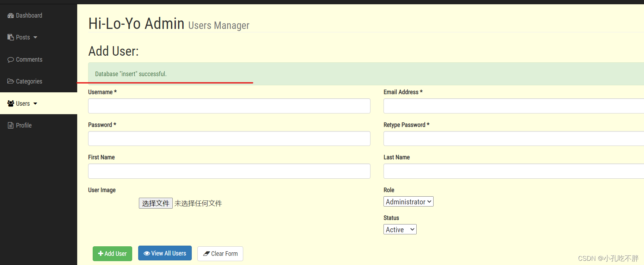Click the 选择文件 file chooser button

(x=155, y=203)
